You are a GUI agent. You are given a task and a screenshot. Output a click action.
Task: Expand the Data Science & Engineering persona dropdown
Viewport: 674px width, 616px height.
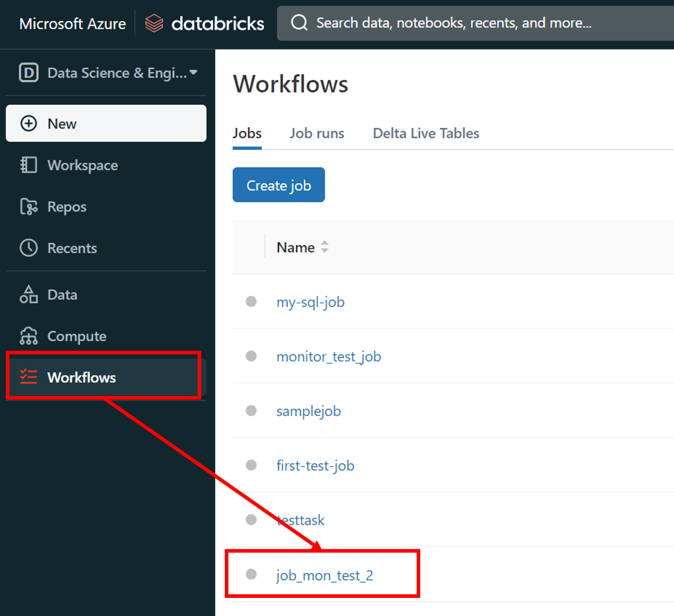(x=193, y=72)
